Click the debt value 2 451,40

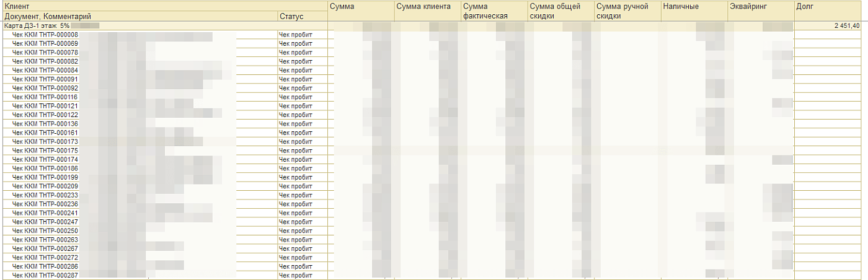click(x=843, y=26)
